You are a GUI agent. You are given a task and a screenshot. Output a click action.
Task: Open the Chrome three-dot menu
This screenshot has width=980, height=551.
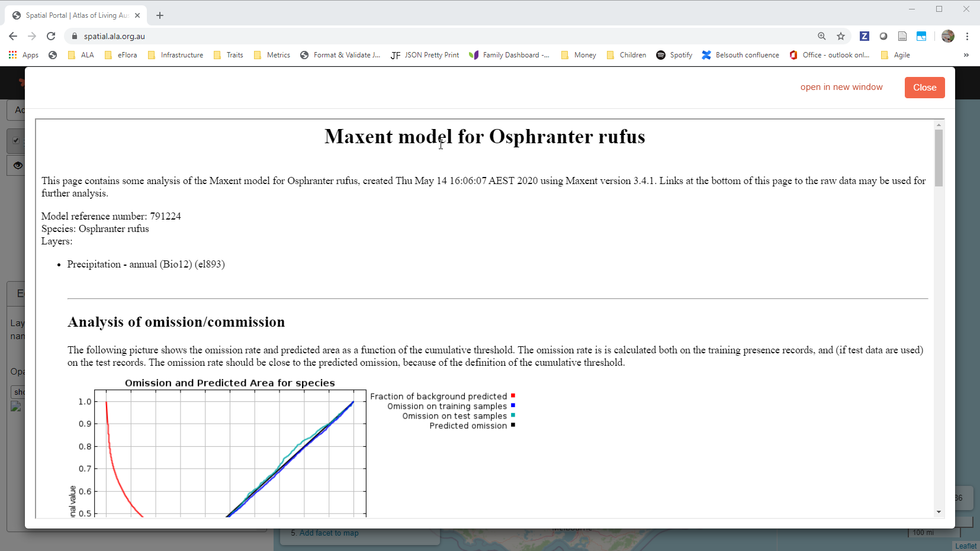(x=967, y=36)
